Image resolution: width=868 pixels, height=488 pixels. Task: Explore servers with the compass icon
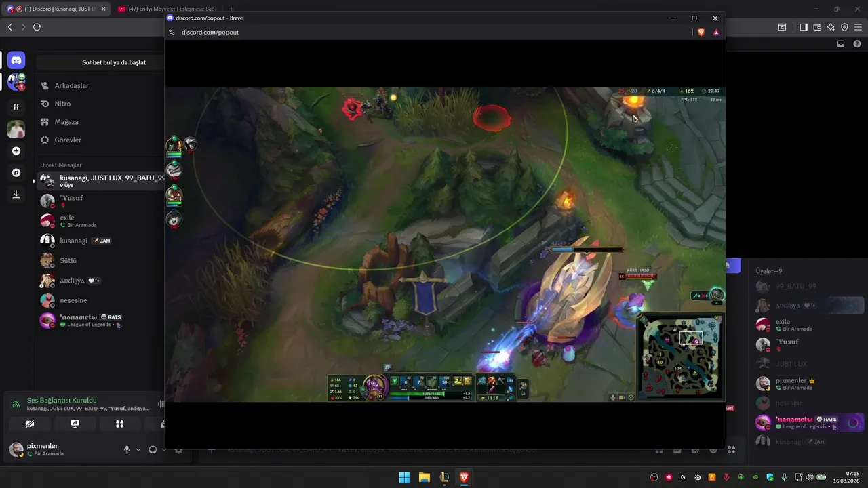point(16,173)
